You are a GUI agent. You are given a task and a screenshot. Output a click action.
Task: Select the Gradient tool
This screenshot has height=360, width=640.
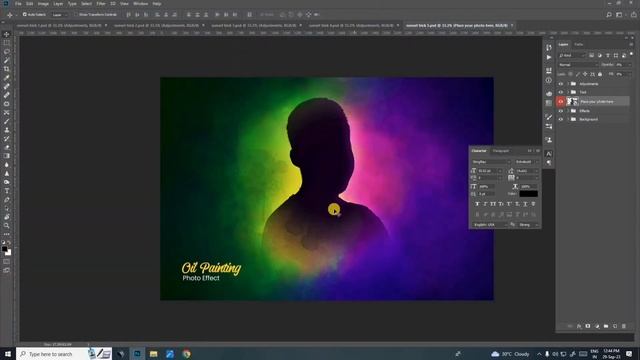7,156
